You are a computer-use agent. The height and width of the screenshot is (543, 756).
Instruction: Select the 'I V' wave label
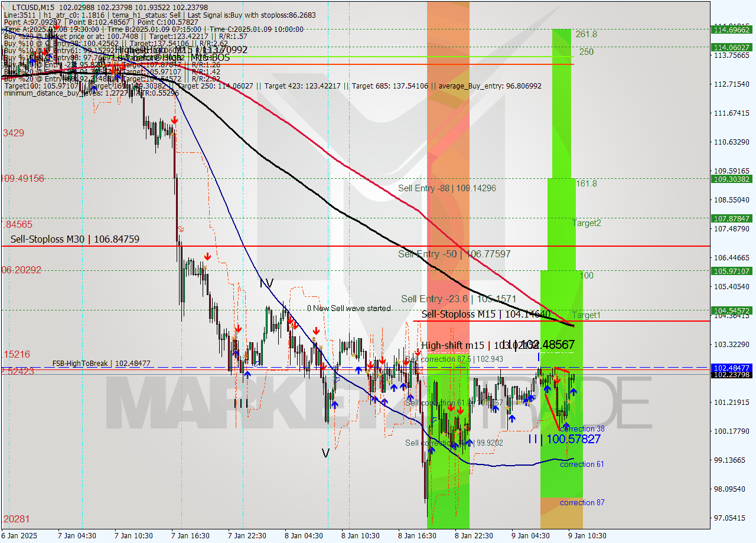[267, 283]
